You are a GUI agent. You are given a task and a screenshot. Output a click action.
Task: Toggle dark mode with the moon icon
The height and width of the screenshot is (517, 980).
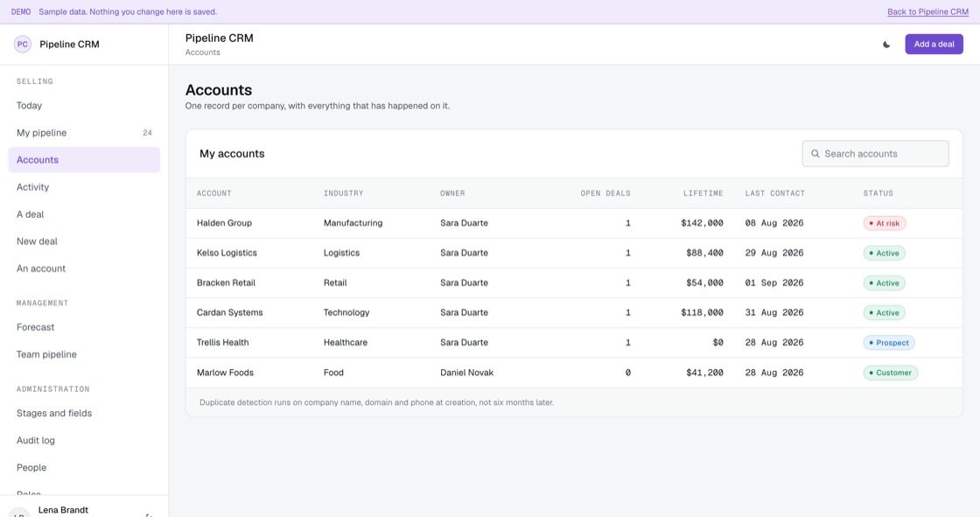[x=886, y=45]
